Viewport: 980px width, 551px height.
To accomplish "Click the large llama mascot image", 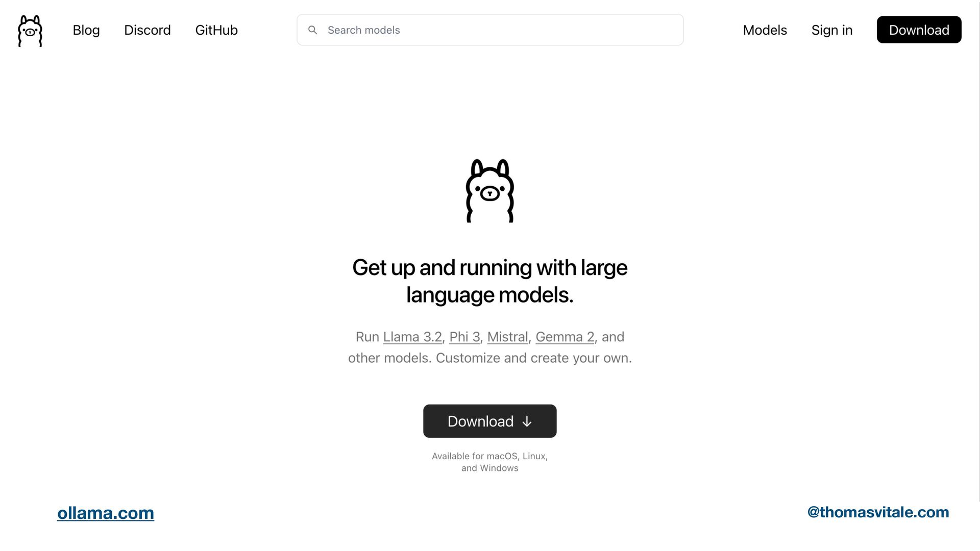I will (489, 191).
